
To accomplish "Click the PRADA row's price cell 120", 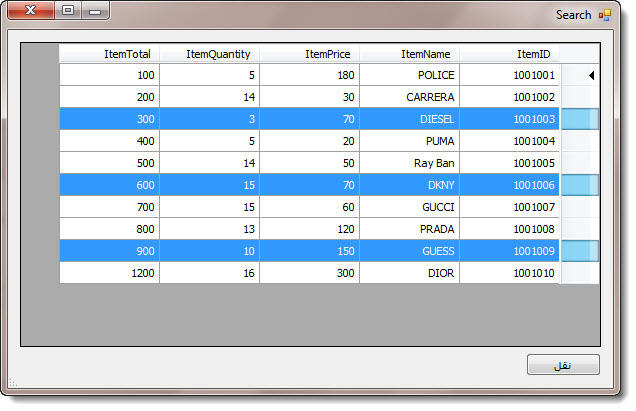I will (310, 229).
